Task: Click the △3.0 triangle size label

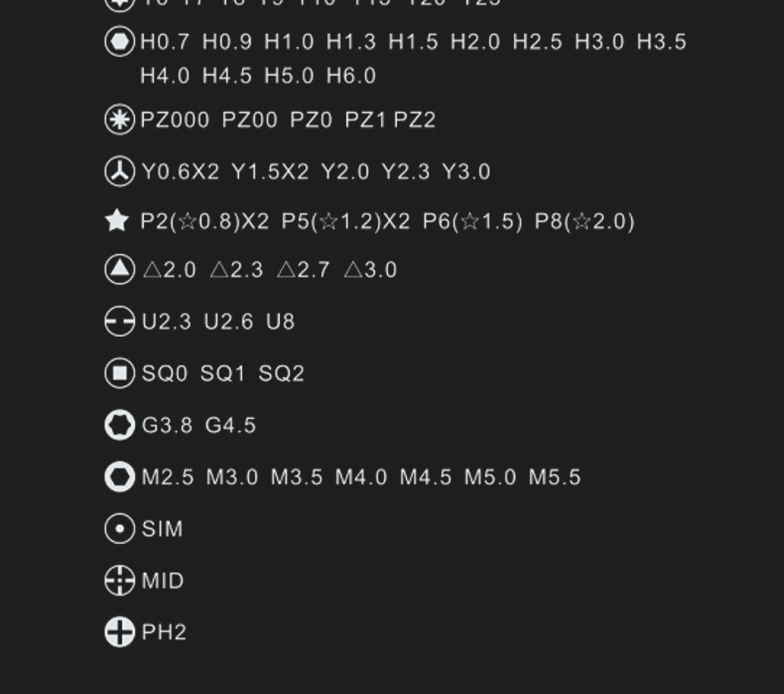Action: click(x=371, y=270)
